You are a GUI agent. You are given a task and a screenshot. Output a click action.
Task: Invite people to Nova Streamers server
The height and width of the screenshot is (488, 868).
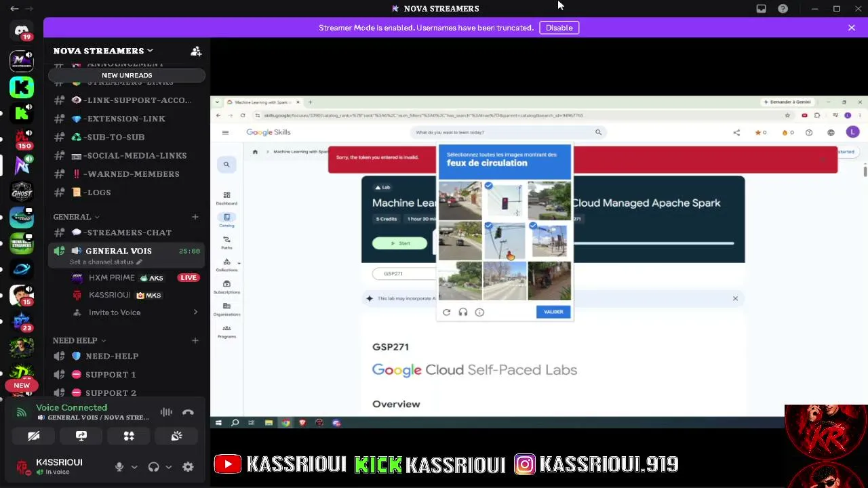pyautogui.click(x=196, y=51)
